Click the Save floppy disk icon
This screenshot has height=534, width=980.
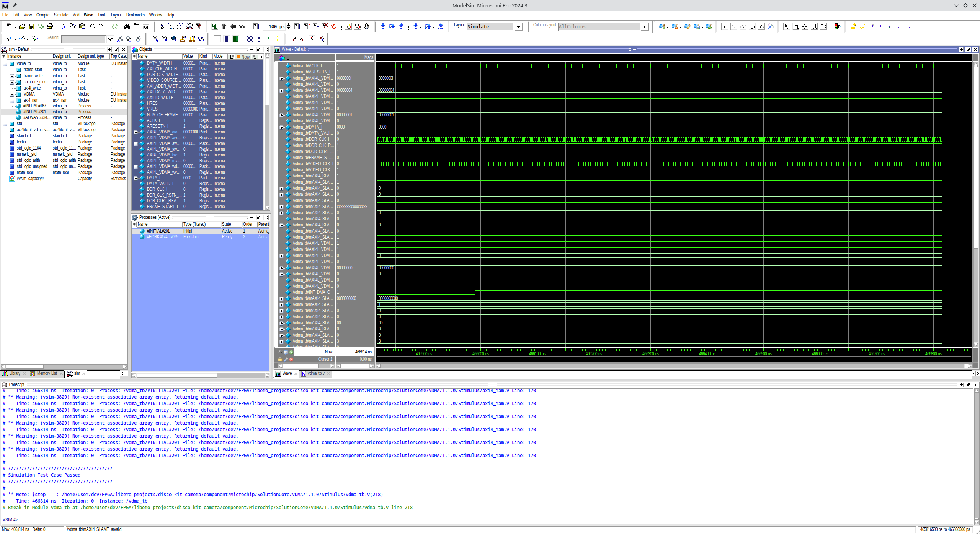[31, 26]
